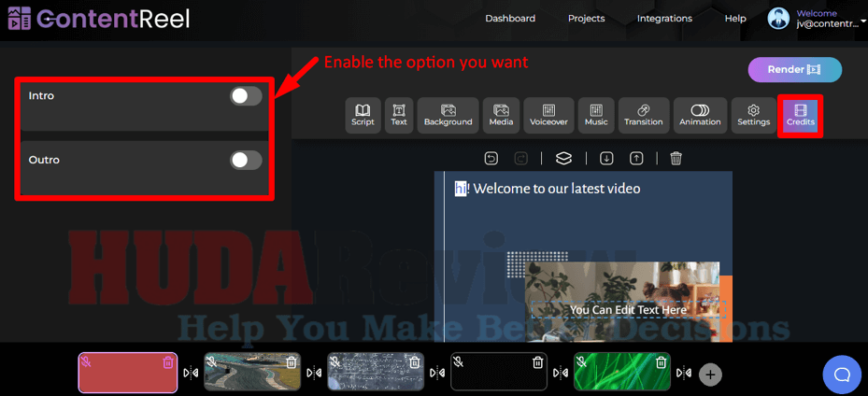Screen dimensions: 868x396
Task: Delete selected layer with toolbar trash icon
Action: click(x=676, y=159)
